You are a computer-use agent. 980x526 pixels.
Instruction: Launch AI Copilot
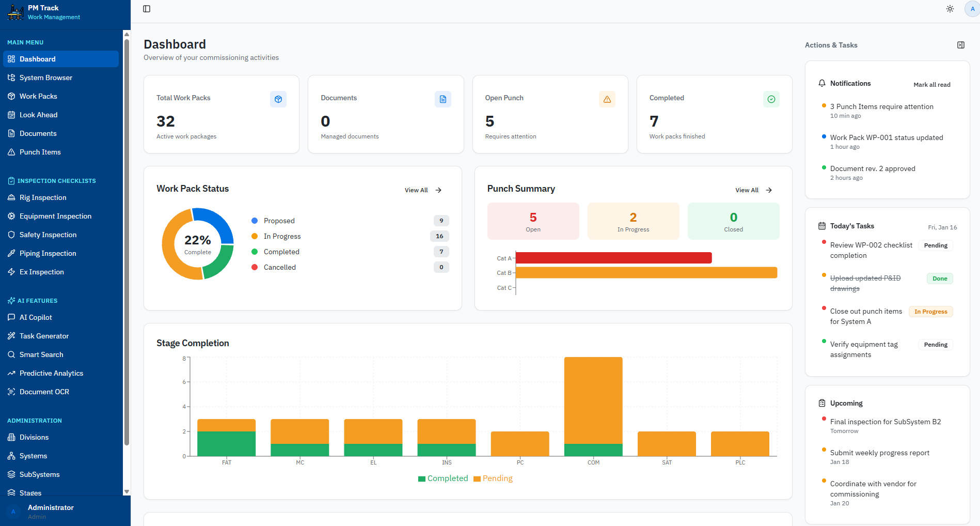click(61, 317)
